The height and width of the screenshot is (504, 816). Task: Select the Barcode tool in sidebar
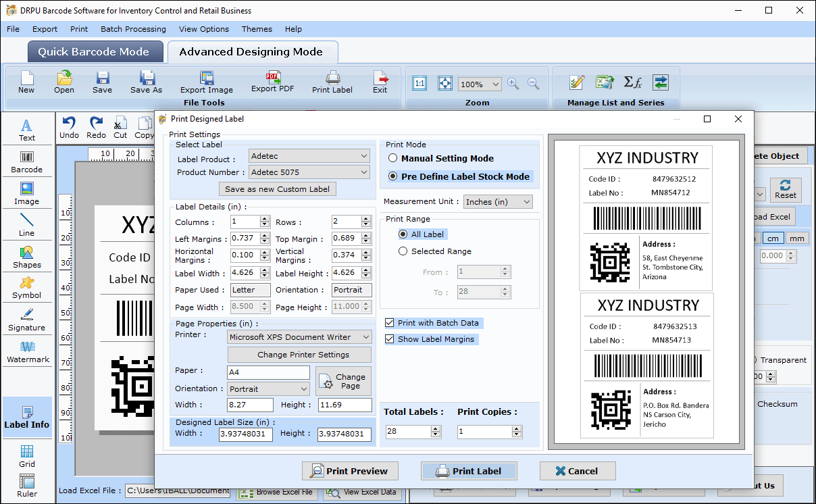27,162
